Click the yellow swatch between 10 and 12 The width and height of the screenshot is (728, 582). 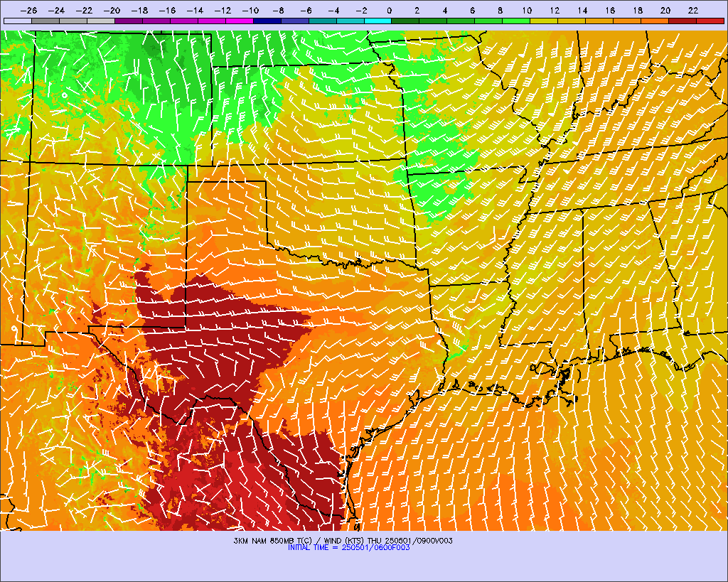pos(544,21)
